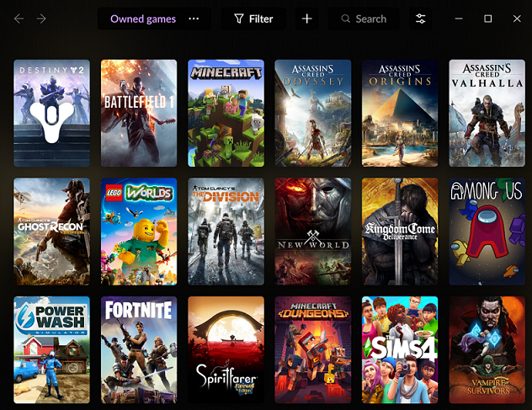This screenshot has width=532, height=410.
Task: Choose Assassin's Creed Valhalla cover
Action: click(x=487, y=113)
